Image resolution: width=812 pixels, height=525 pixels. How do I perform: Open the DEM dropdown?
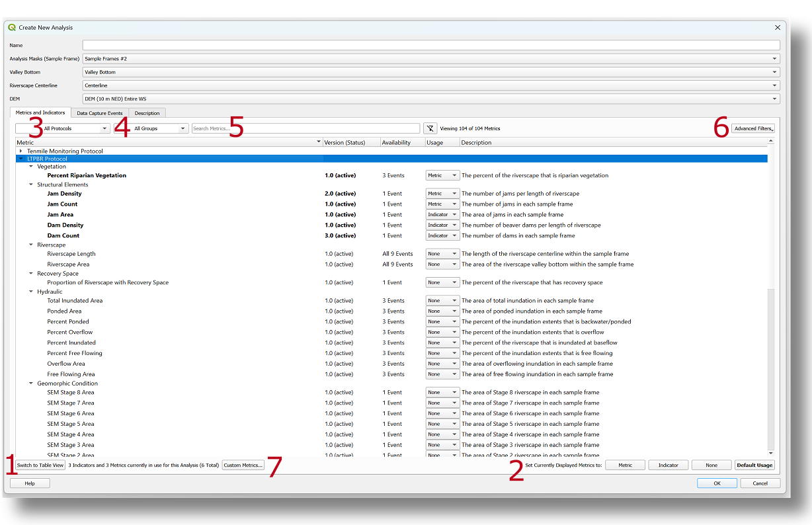click(431, 99)
